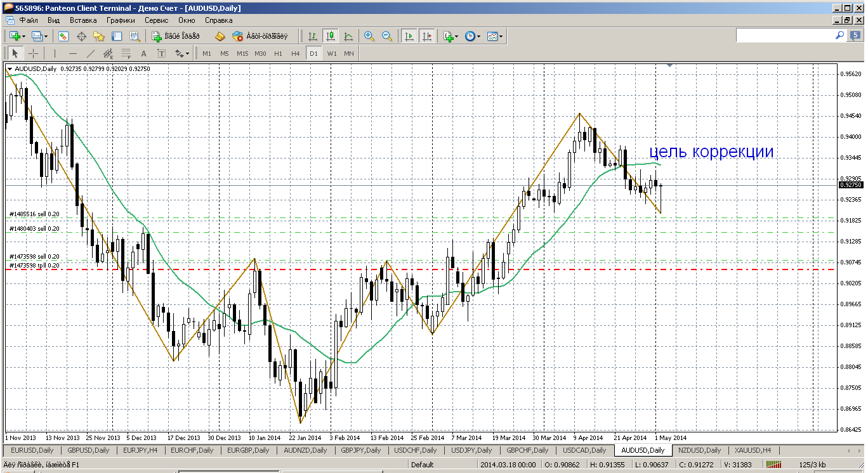
Task: Expand the New Chart dropdown arrow
Action: (x=23, y=36)
